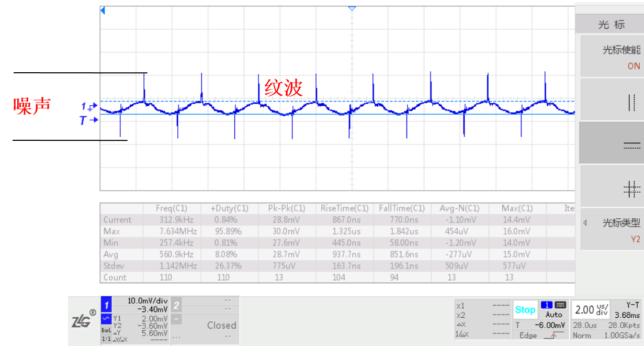Click the trigger position marker atop the graph
The image size is (644, 346).
tap(352, 8)
